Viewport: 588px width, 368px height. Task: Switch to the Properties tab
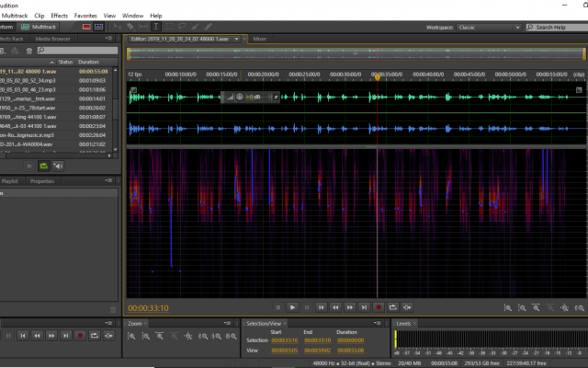[42, 181]
